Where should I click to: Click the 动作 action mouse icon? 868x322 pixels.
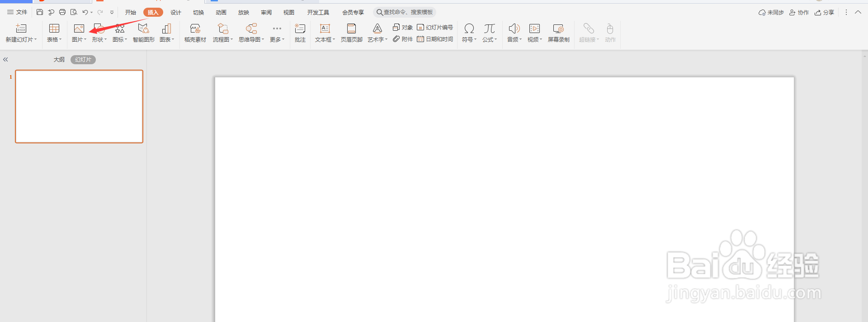point(610,28)
